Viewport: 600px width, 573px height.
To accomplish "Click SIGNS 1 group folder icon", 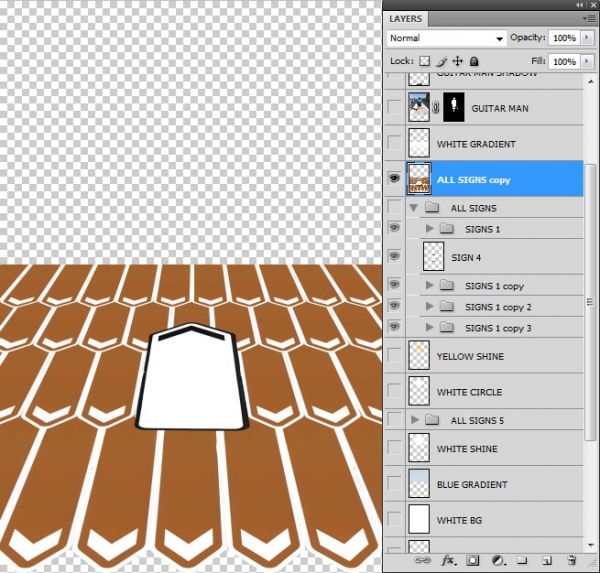I will coord(447,229).
